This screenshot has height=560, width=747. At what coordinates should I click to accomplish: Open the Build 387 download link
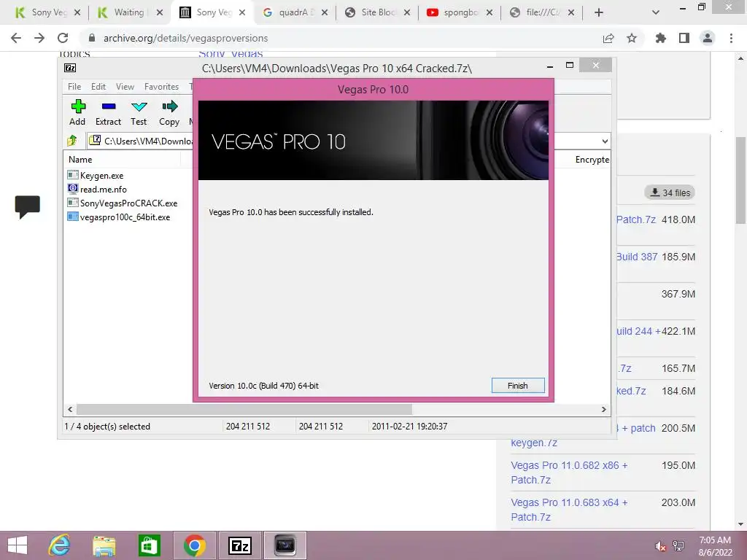(x=637, y=257)
